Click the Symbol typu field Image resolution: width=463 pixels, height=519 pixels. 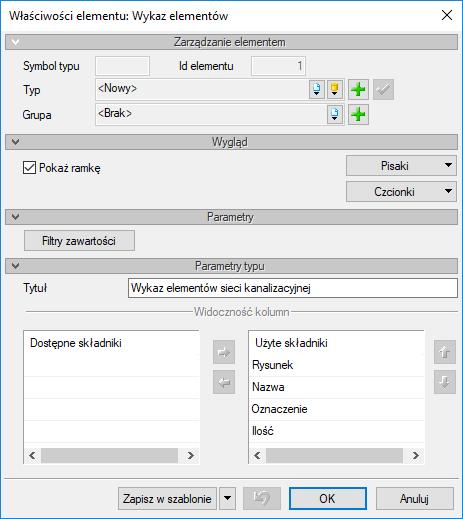click(122, 66)
